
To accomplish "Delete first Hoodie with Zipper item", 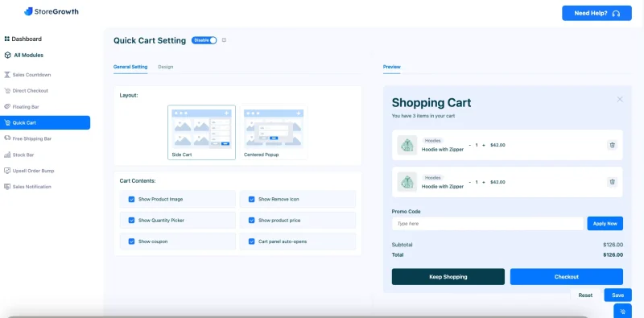I will click(x=612, y=145).
